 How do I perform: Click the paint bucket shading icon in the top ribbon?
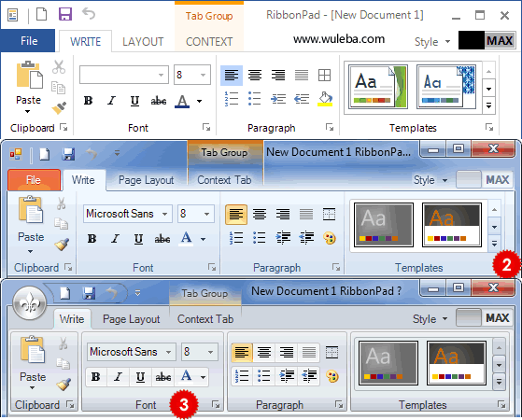(x=325, y=99)
